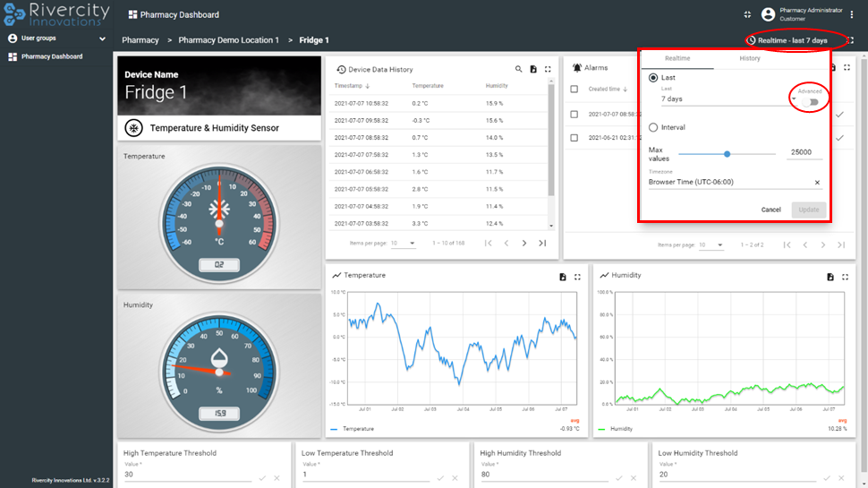The height and width of the screenshot is (488, 868).
Task: Open Pharmacy Dashboard in the sidebar
Action: tap(52, 56)
